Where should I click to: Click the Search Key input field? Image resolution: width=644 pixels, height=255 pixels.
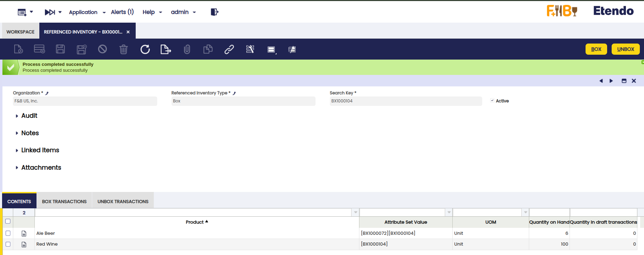(405, 101)
